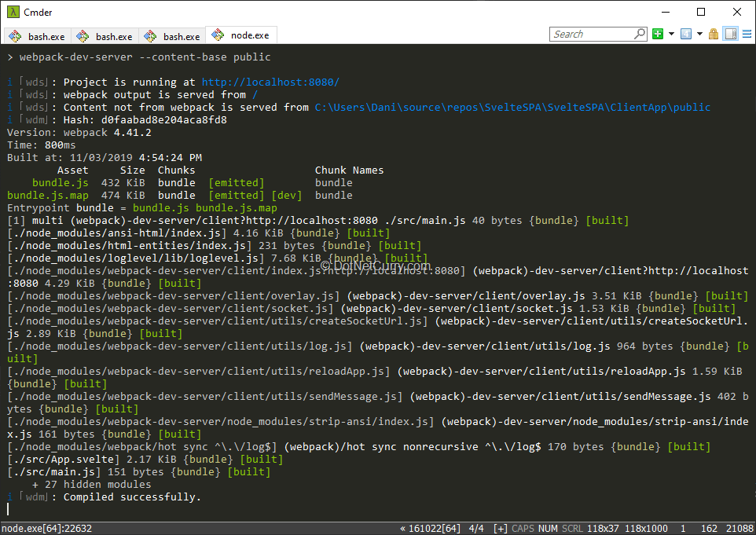Click the '118x1000' buffer size in status bar
Screen dimensions: 756x535
click(646, 528)
